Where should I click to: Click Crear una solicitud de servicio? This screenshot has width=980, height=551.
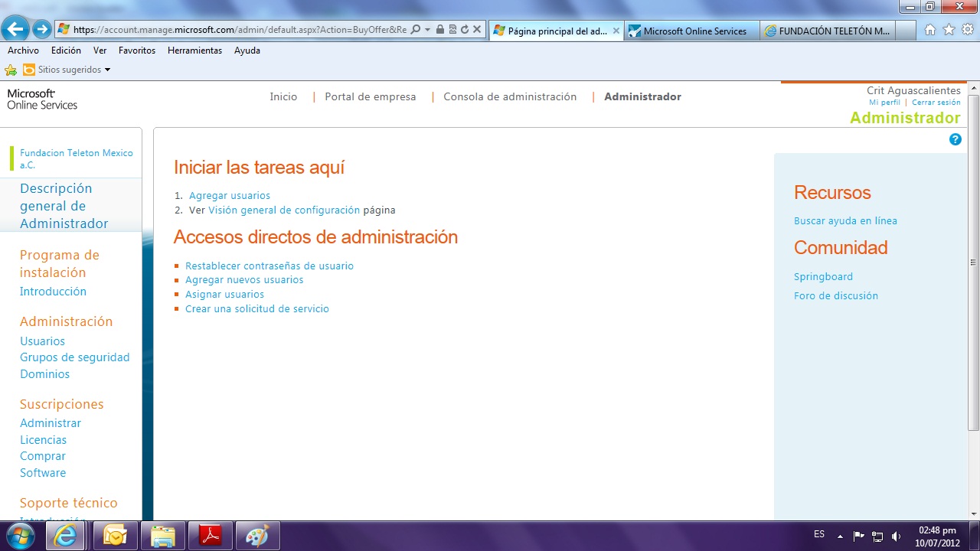tap(257, 309)
